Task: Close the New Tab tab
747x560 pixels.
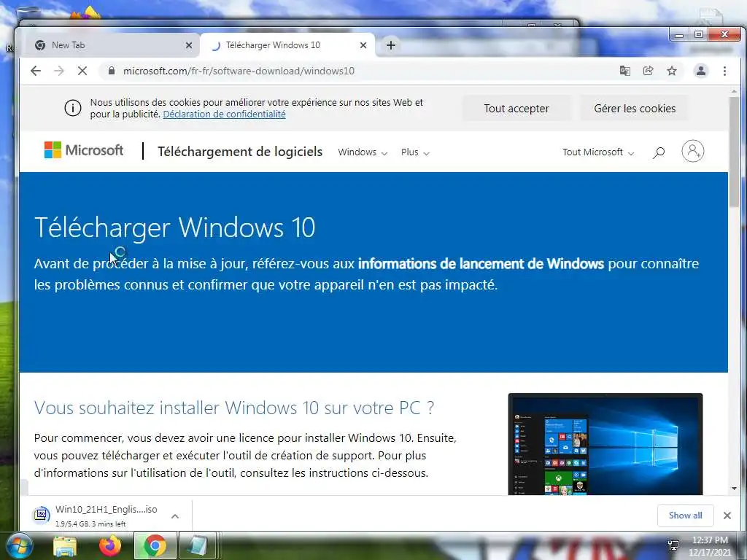Action: (x=189, y=45)
